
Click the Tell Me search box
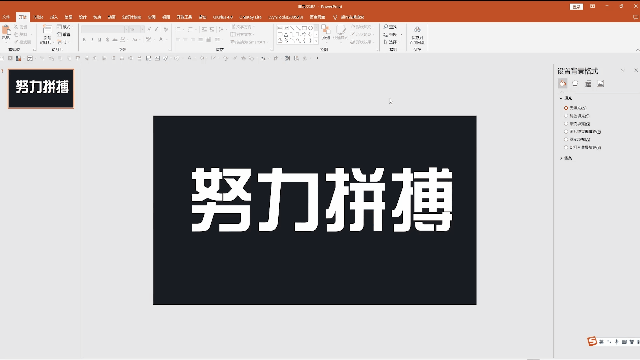pos(349,17)
